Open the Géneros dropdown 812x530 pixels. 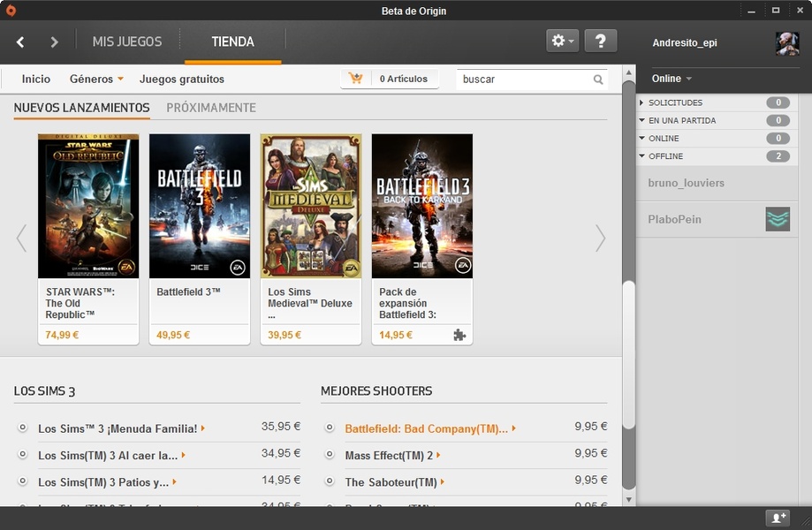96,79
